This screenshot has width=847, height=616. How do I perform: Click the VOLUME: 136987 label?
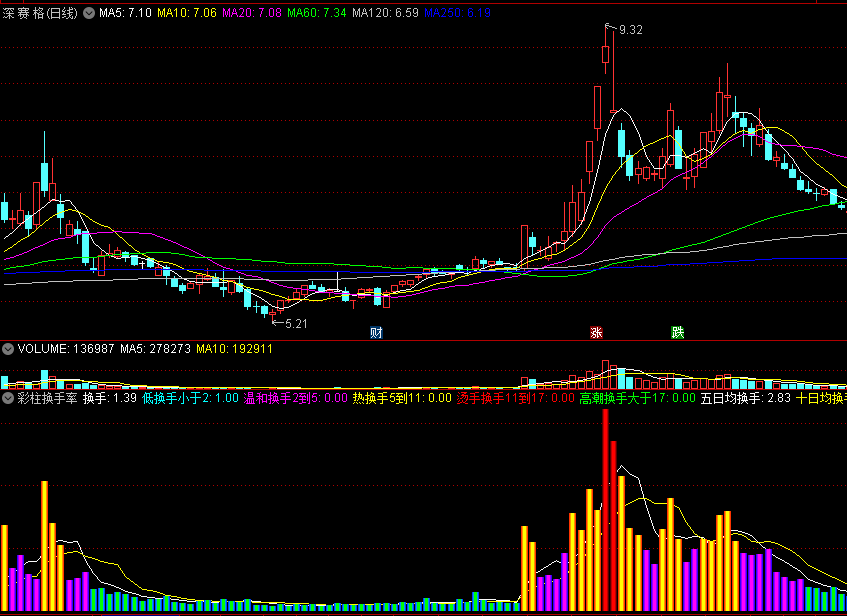coord(66,349)
